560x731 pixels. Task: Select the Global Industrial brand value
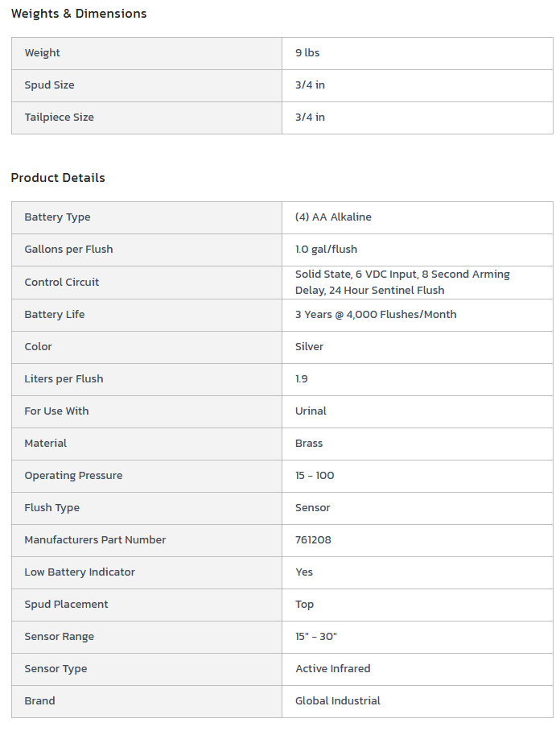coord(337,701)
